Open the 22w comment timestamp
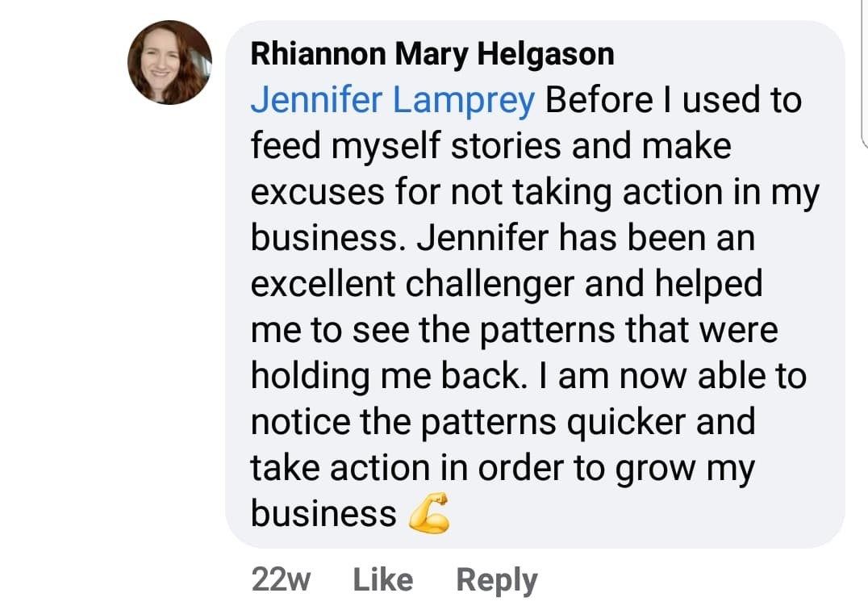Screen dimensions: 868x614 point(282,579)
